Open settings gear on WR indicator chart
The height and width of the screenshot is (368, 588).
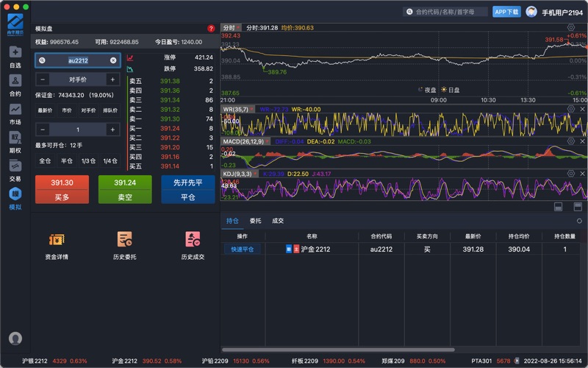click(571, 109)
